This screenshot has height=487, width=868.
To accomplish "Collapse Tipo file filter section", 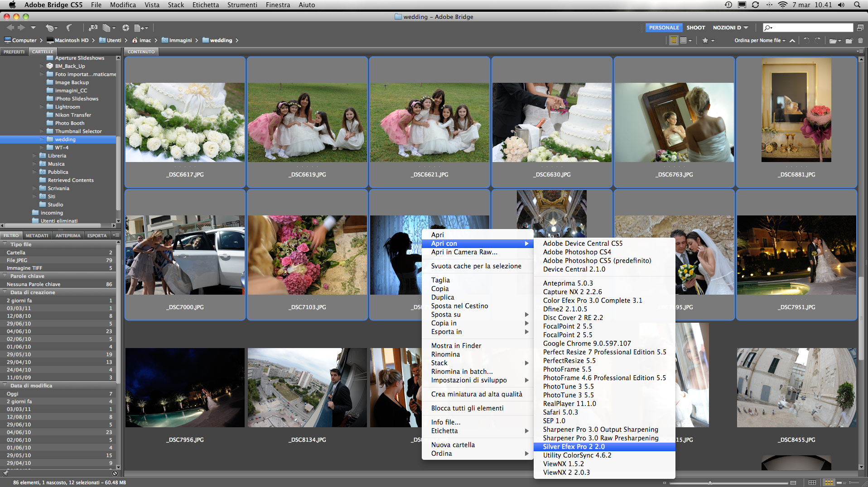I will pyautogui.click(x=5, y=244).
